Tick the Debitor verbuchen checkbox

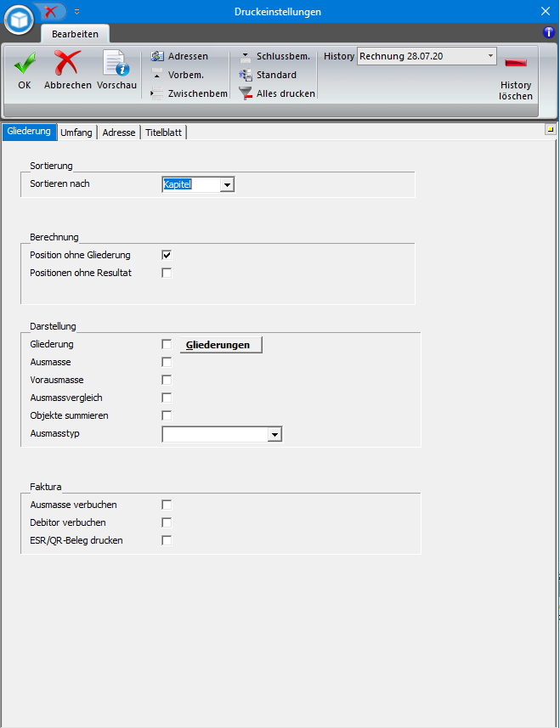point(167,522)
